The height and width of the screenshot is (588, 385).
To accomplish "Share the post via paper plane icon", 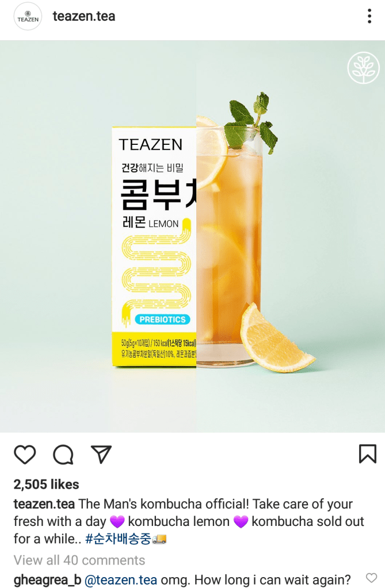I will pyautogui.click(x=101, y=454).
